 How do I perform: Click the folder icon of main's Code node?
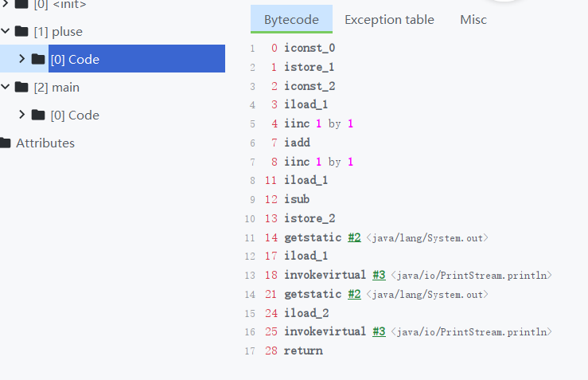[x=38, y=115]
